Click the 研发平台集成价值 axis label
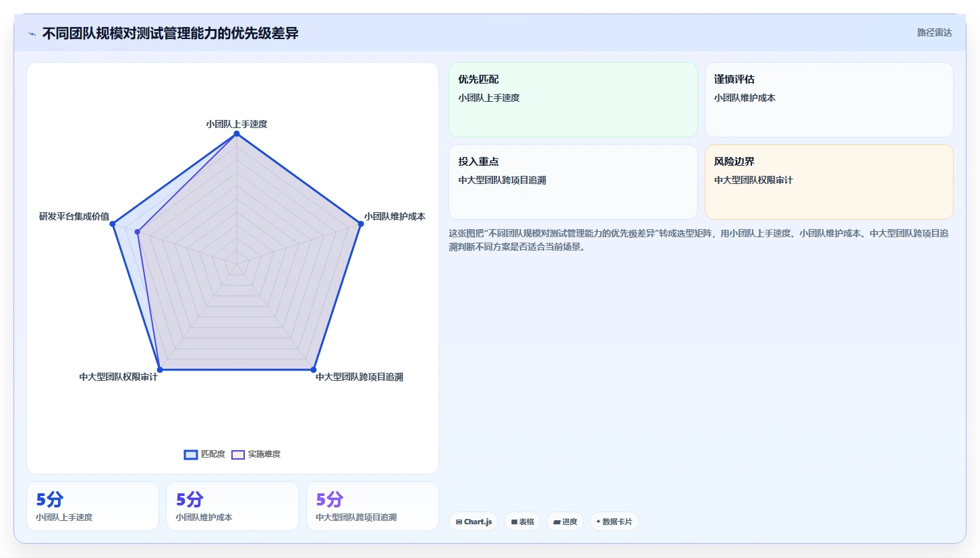Screen dimensions: 980x558 tap(74, 216)
